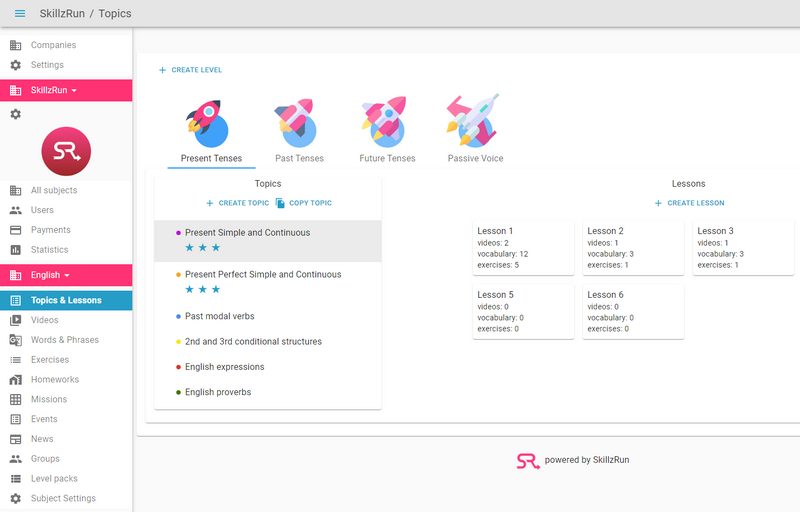Image resolution: width=800 pixels, height=512 pixels.
Task: Switch to the Future Tenses tab label
Action: point(387,158)
